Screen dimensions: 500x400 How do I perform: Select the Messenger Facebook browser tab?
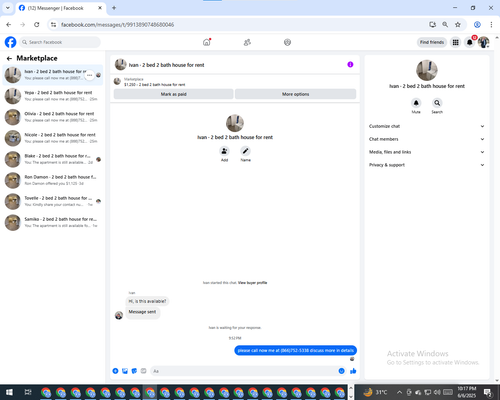(x=61, y=8)
